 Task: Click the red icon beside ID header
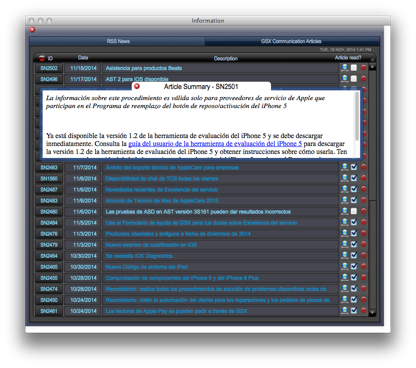click(42, 58)
